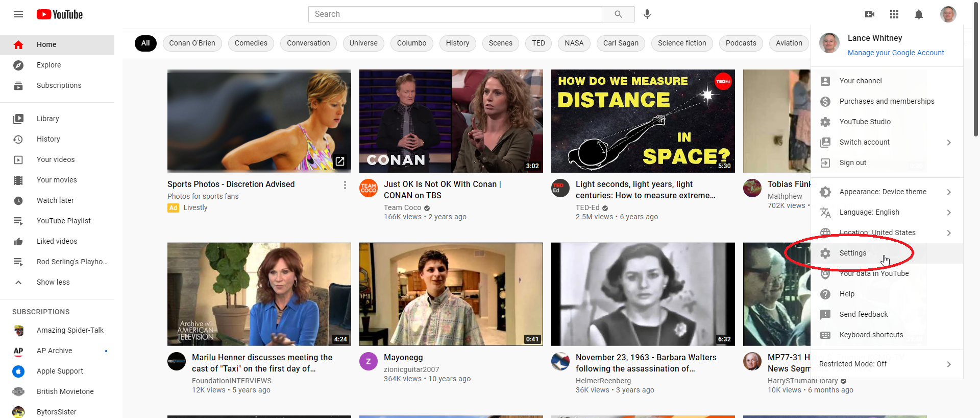Expand Location: United States submenu
This screenshot has height=418, width=980.
(x=887, y=233)
